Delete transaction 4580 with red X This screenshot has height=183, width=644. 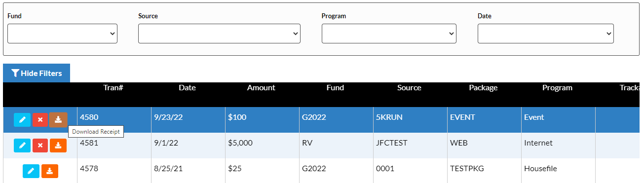click(40, 120)
